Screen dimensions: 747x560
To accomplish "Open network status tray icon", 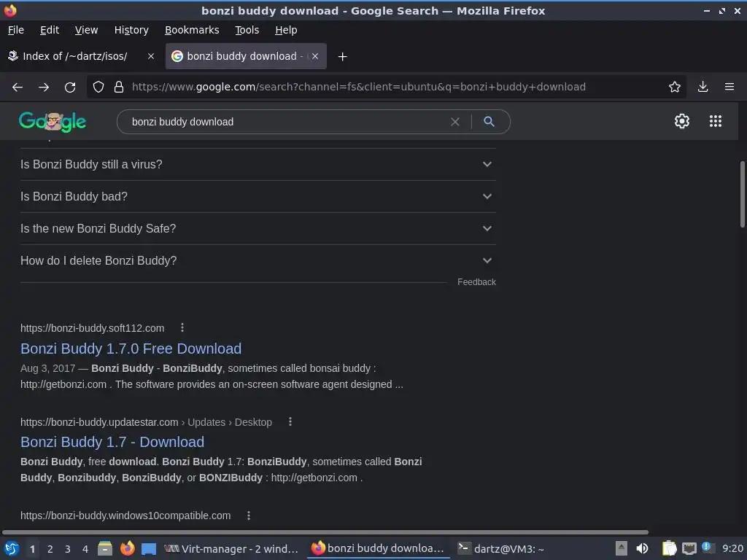I will point(689,548).
